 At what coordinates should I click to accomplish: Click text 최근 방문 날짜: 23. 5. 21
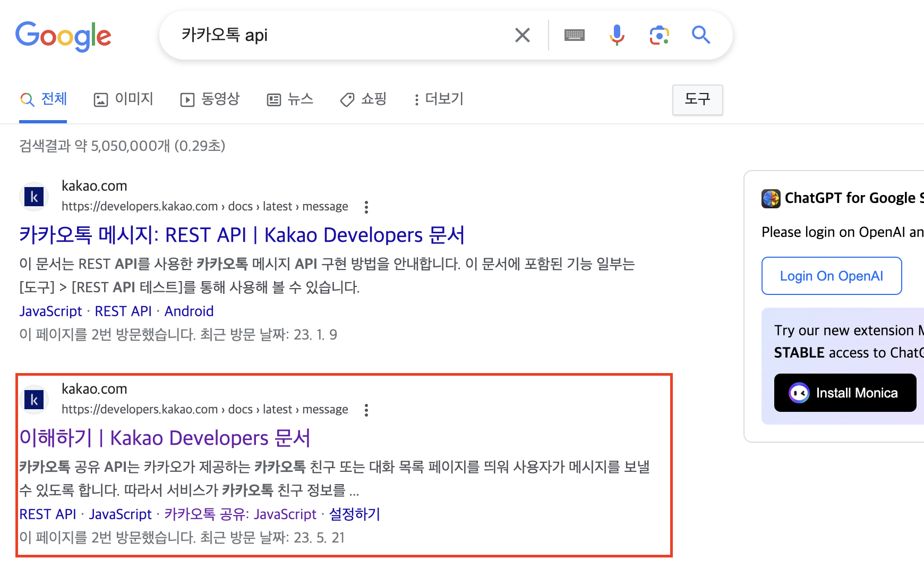272,538
